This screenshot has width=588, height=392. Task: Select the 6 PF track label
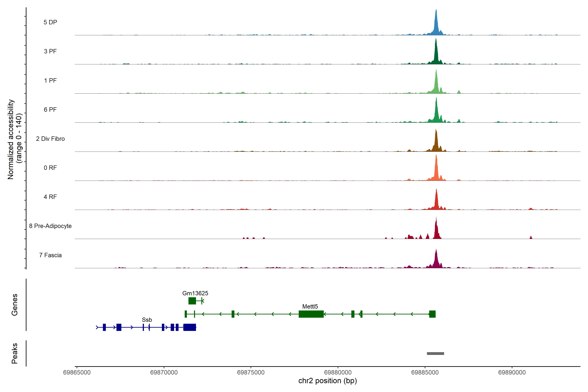coord(50,109)
